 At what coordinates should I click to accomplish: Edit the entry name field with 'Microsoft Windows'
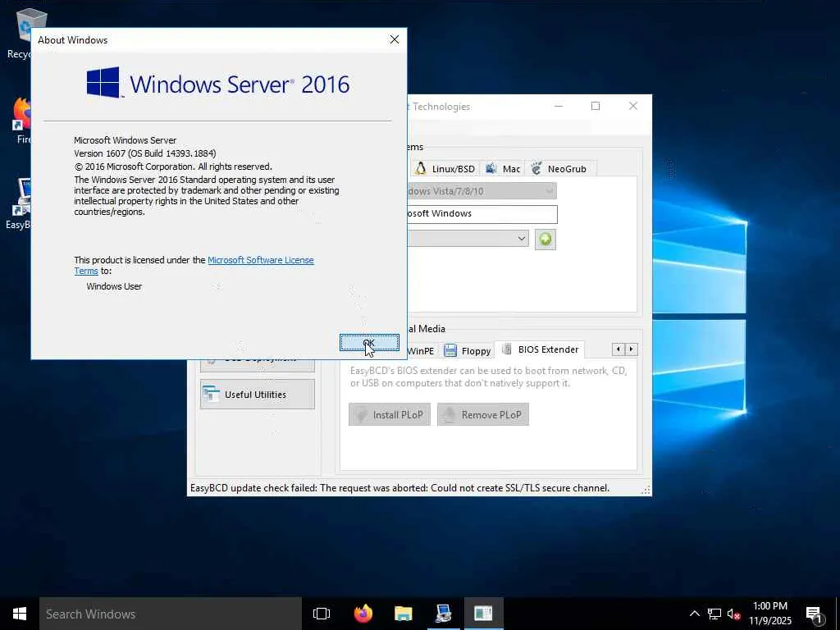(x=482, y=214)
